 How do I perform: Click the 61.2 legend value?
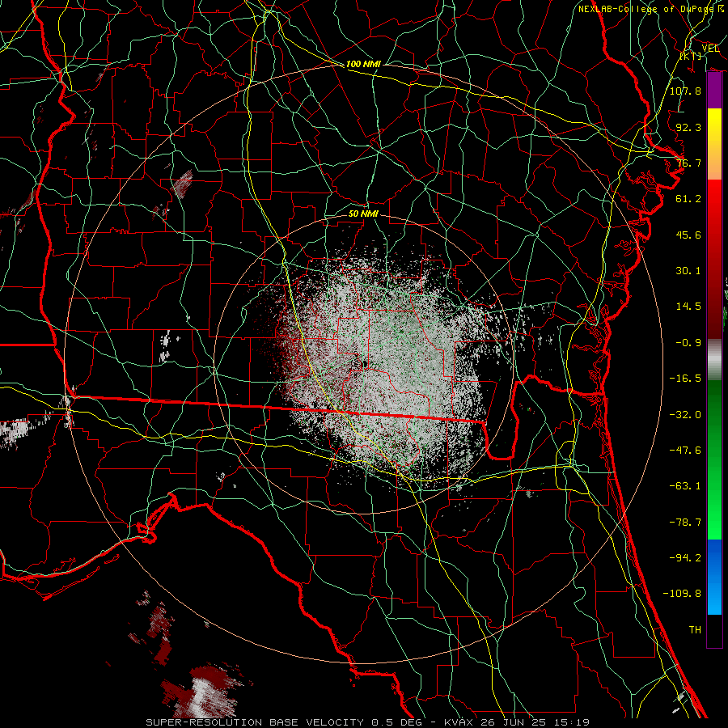pos(688,199)
